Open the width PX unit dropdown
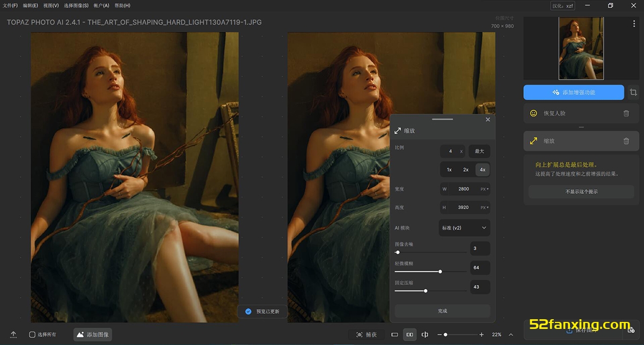Image resolution: width=644 pixels, height=345 pixels. 485,189
